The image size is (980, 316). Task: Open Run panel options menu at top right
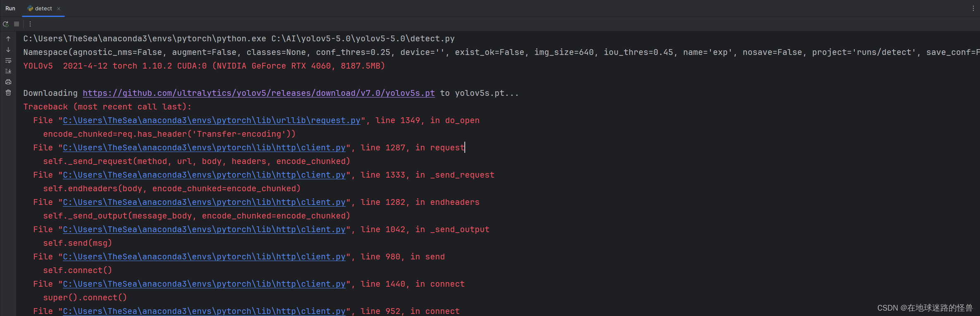973,8
